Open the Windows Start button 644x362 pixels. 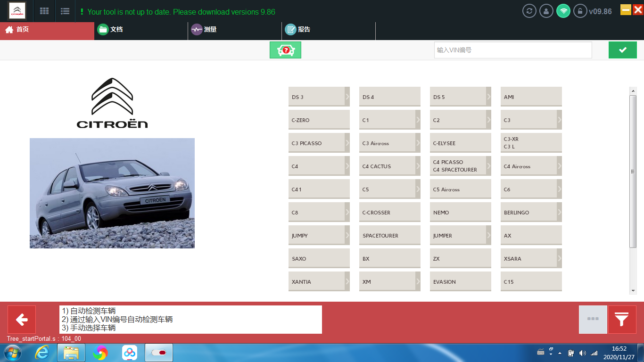[x=12, y=353]
